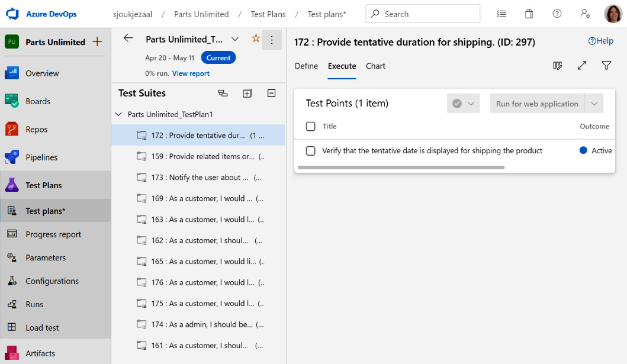Enter full screen mode via expand arrows icon
The height and width of the screenshot is (364, 627).
[x=582, y=66]
